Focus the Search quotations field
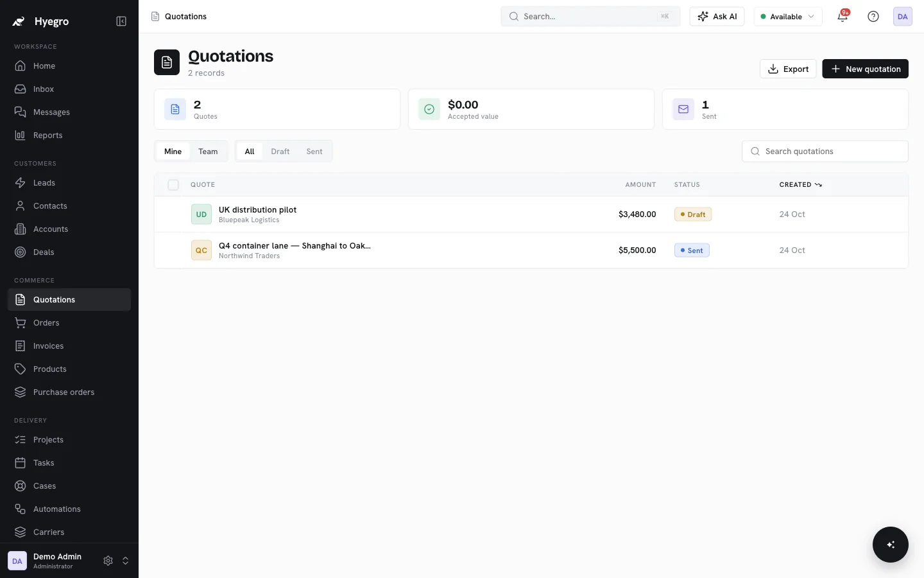The height and width of the screenshot is (578, 924). coord(825,152)
